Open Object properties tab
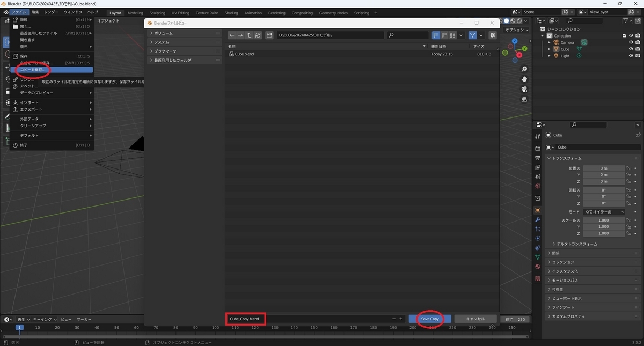Screen dimensions: 644x346 [538, 210]
